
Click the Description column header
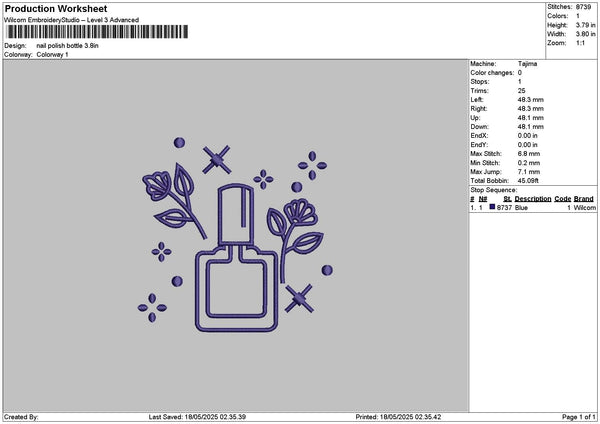click(533, 198)
